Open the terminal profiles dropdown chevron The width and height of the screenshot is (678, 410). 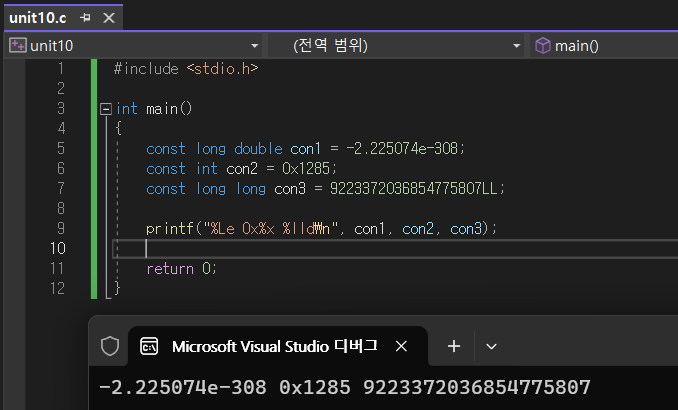coord(491,346)
